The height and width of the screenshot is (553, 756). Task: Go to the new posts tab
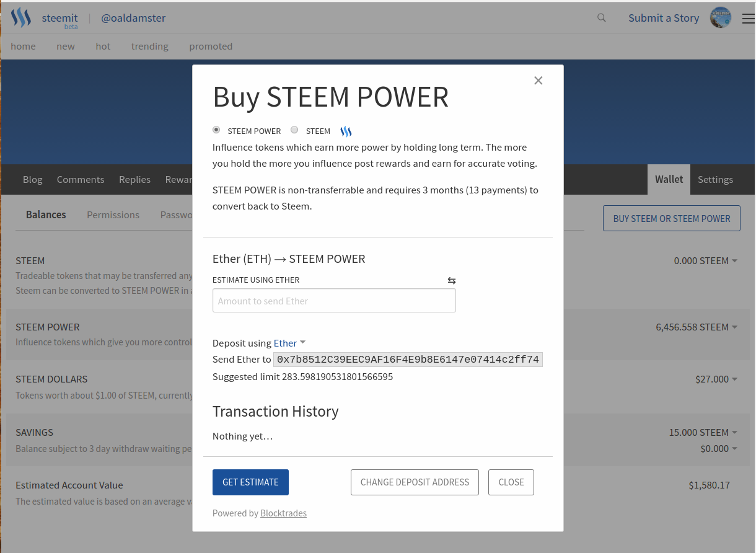[x=66, y=46]
